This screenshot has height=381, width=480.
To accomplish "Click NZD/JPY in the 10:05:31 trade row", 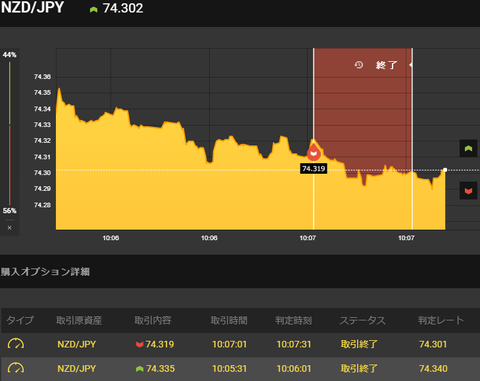I will point(77,369).
